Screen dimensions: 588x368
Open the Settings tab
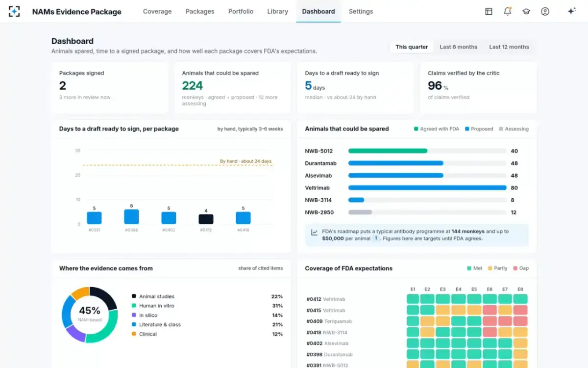pos(361,11)
